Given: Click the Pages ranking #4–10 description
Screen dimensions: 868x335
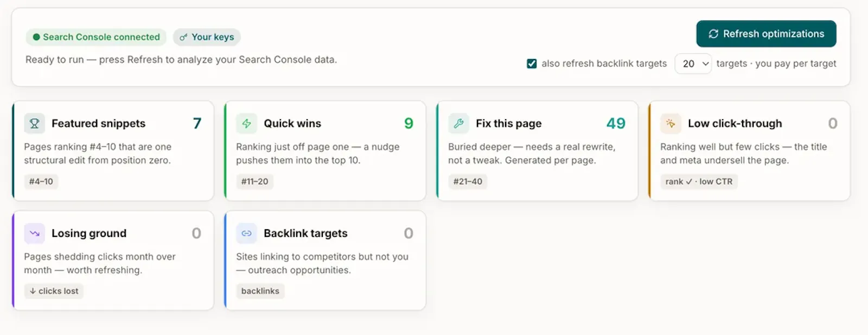Looking at the screenshot, I should point(98,153).
